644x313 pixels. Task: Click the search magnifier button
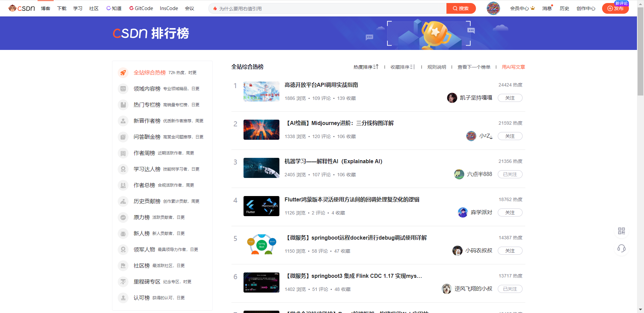461,8
